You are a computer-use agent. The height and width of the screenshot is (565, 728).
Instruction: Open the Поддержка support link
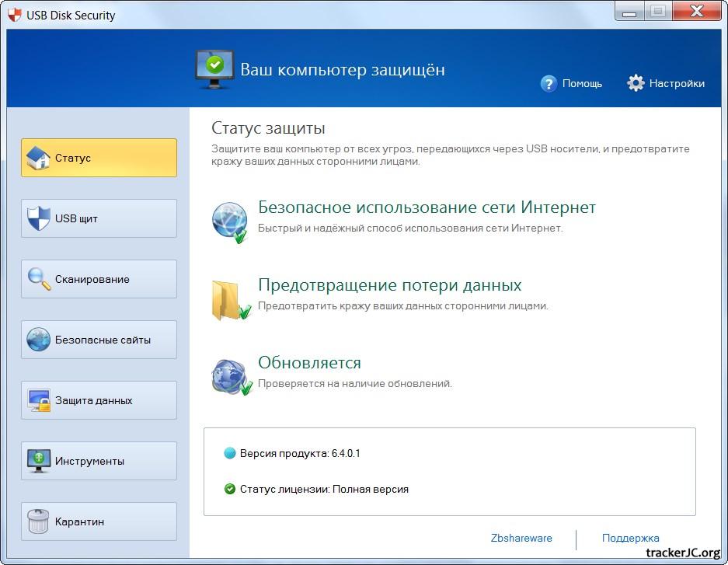pos(630,538)
